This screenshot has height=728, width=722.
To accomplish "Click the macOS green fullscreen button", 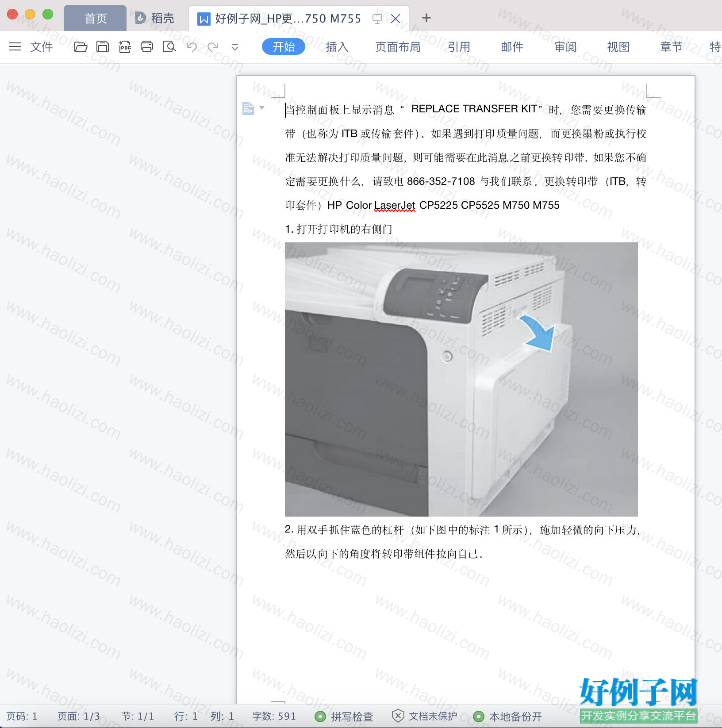I will tap(48, 14).
